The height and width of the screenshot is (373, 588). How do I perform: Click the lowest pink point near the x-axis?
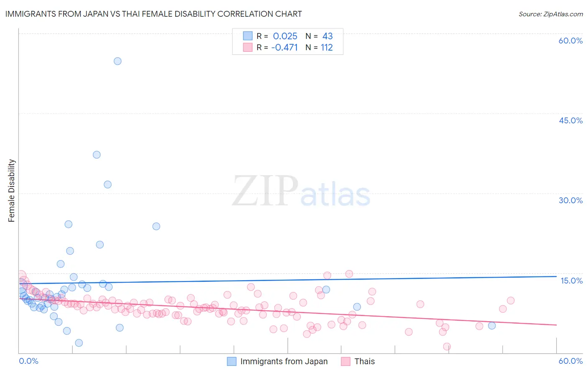(x=447, y=347)
